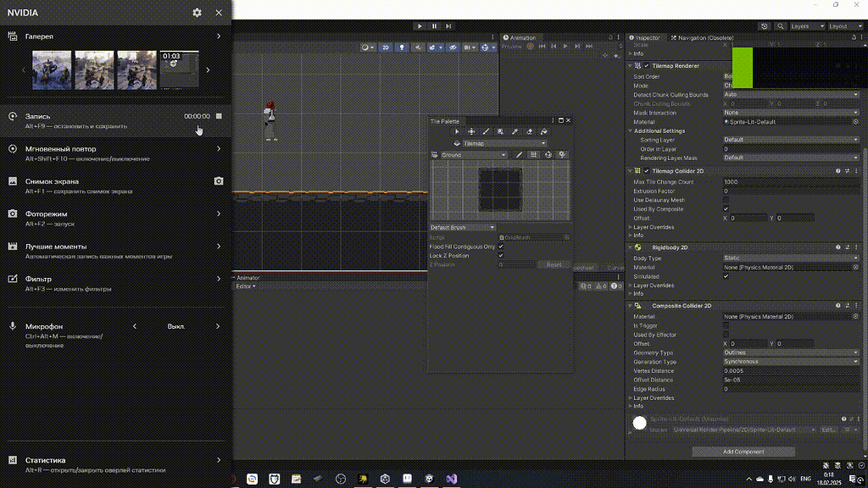
Task: Select the Move tool in the Tile Palette toolbar
Action: (x=470, y=131)
